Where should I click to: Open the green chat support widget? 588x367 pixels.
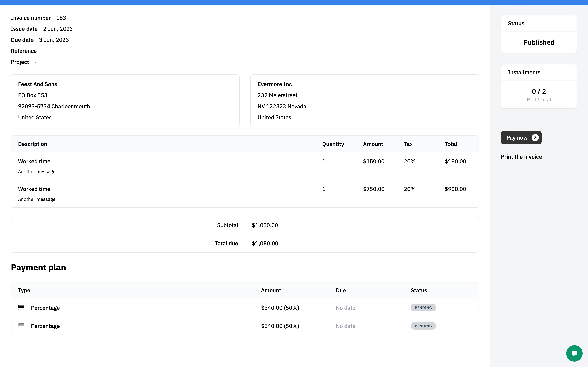pyautogui.click(x=574, y=353)
